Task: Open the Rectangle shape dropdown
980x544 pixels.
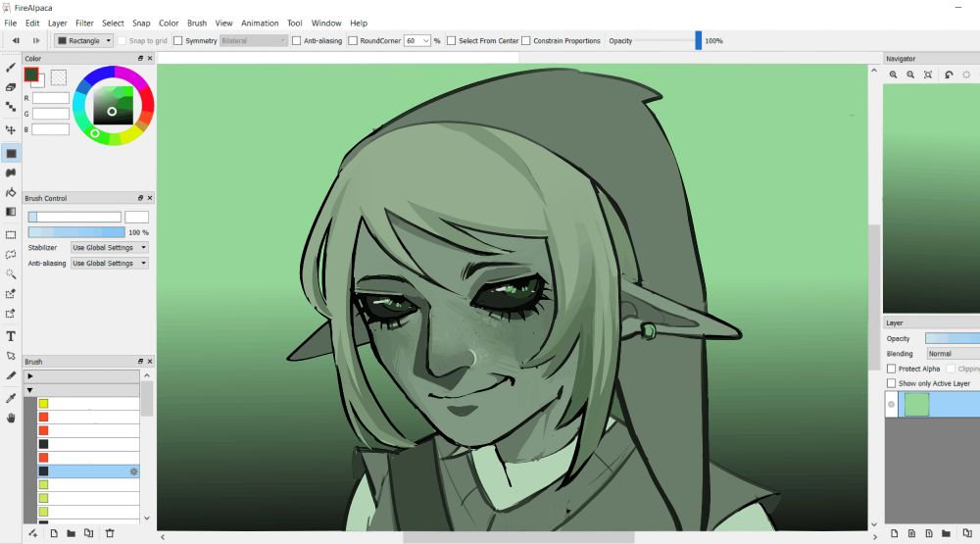Action: pyautogui.click(x=83, y=40)
